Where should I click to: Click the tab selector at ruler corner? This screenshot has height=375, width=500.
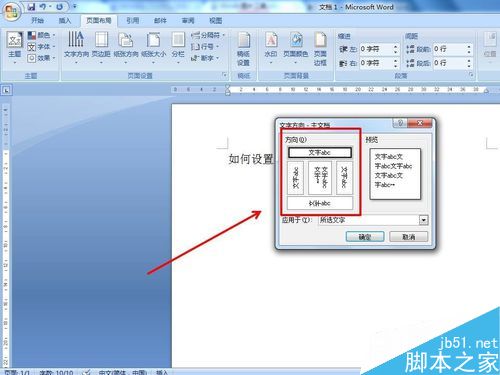coord(6,90)
